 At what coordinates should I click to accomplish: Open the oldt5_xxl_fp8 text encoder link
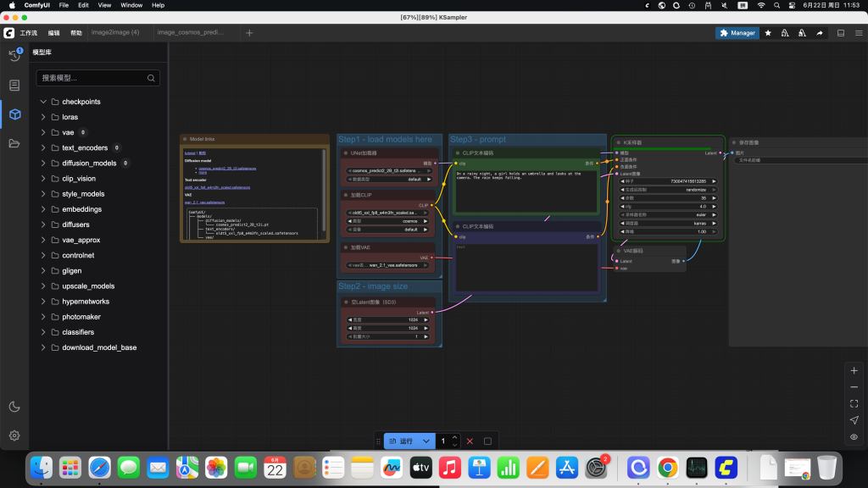217,187
